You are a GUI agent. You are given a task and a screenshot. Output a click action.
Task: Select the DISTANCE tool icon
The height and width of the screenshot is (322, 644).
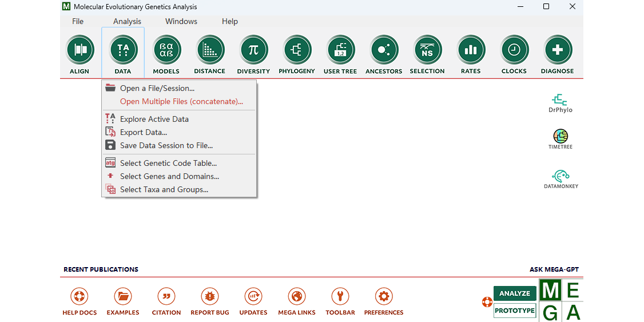click(210, 50)
